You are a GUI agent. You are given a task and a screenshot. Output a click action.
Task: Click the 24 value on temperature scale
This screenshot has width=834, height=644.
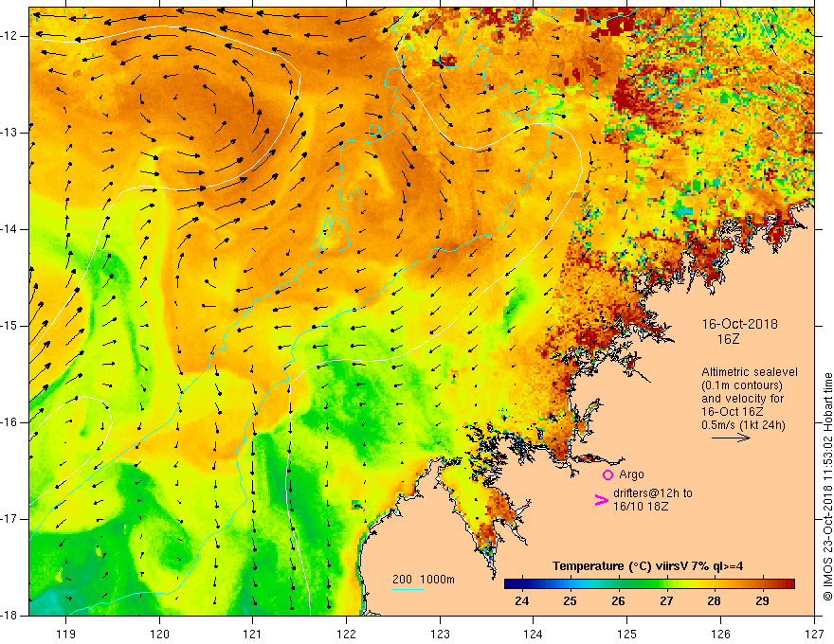click(x=522, y=601)
